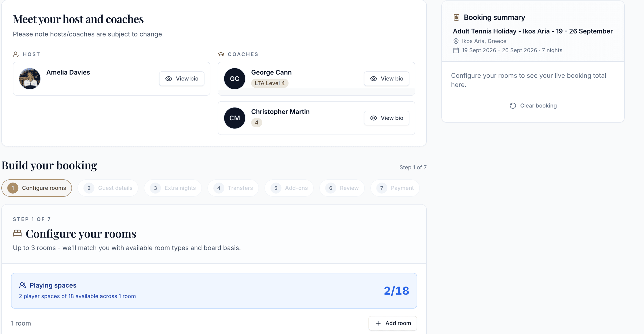Click Amelia Davies host profile photo
Screen dimensions: 644x334
(x=30, y=79)
